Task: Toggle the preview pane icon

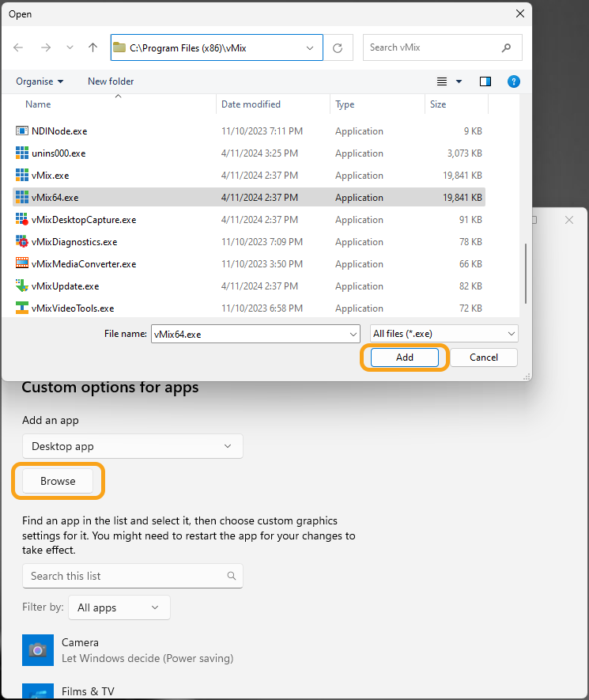Action: (x=485, y=81)
